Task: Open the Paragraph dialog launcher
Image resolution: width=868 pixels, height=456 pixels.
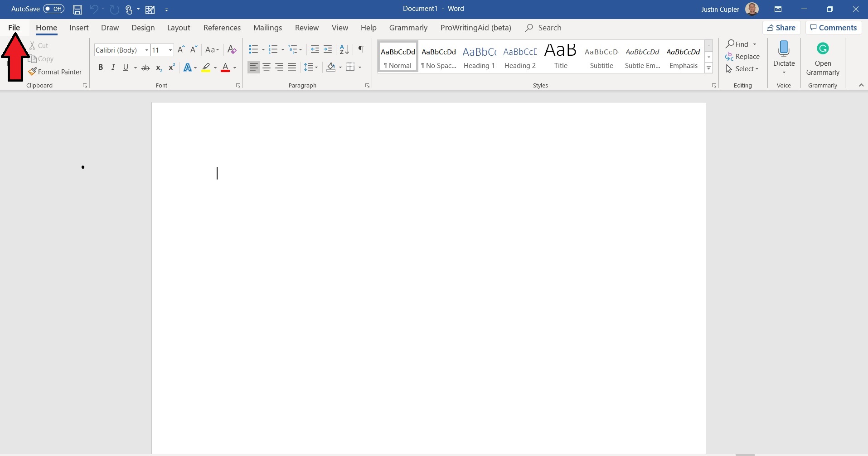Action: click(367, 86)
